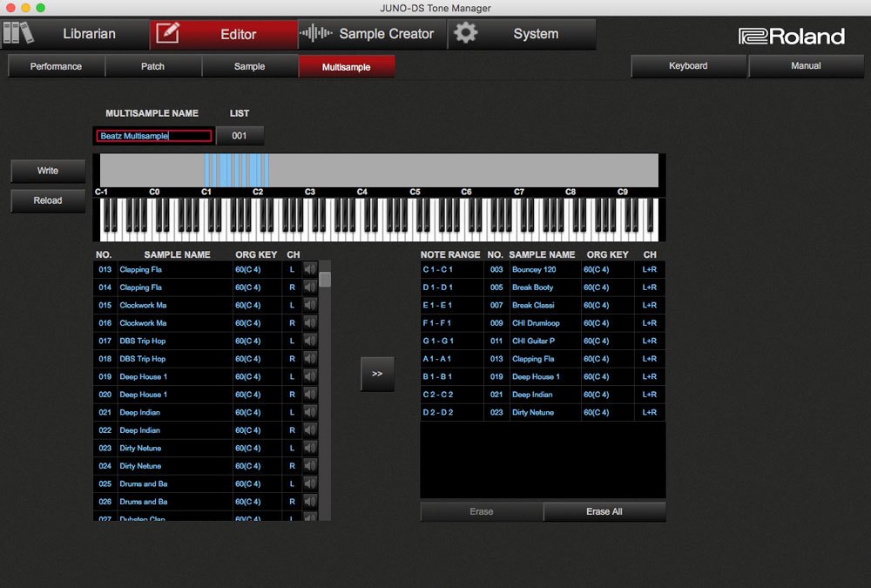Image resolution: width=871 pixels, height=588 pixels.
Task: Open the multisample list 001
Action: click(240, 136)
